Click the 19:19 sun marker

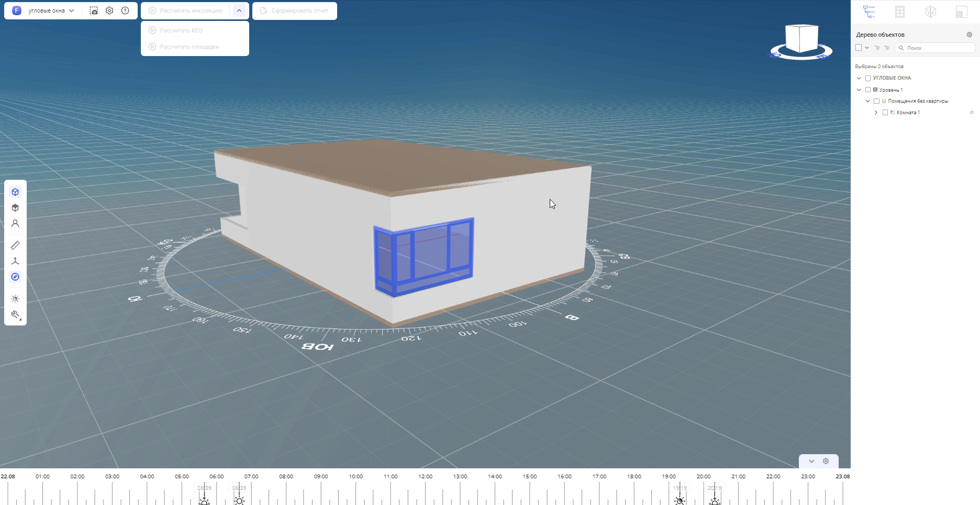pos(680,493)
